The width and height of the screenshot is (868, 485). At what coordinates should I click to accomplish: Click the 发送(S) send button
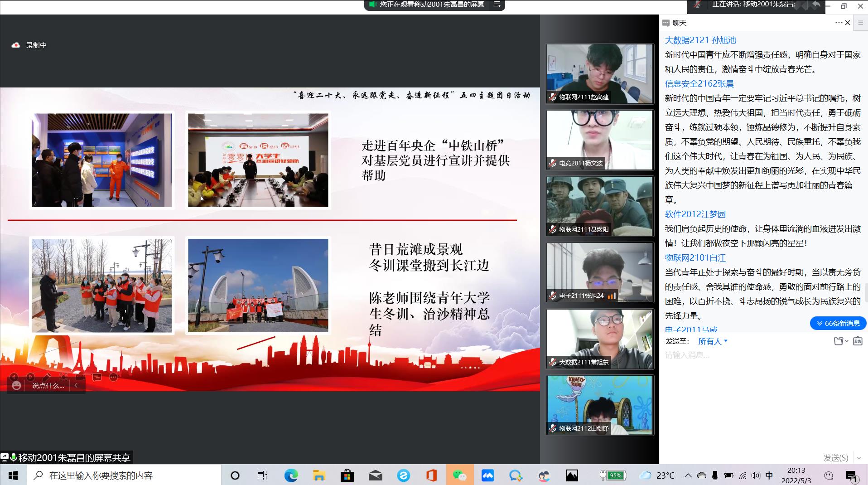coord(835,458)
